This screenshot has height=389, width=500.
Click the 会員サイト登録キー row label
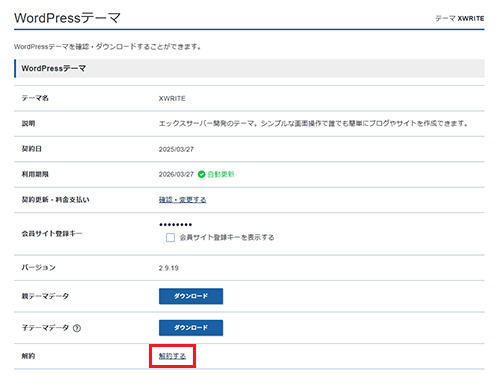(x=52, y=233)
